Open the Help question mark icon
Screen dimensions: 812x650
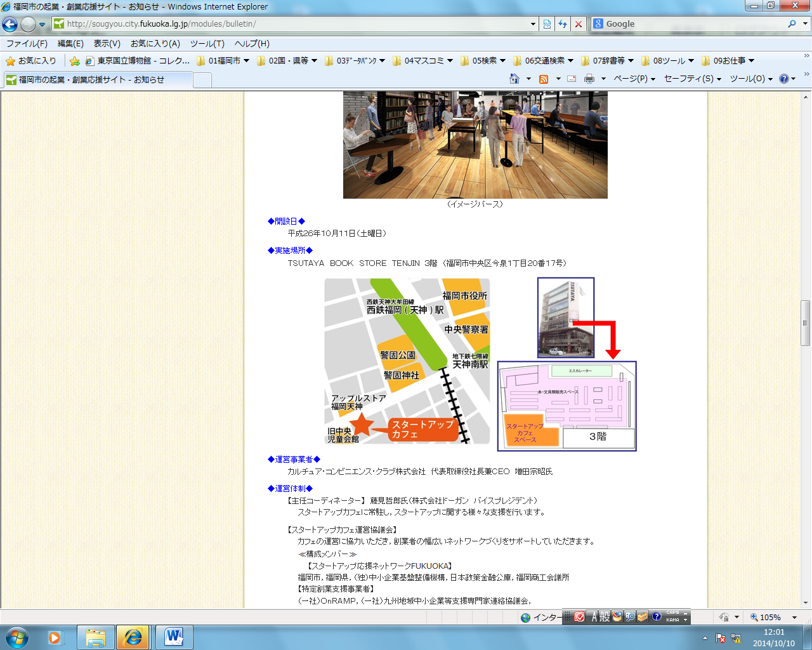point(784,79)
